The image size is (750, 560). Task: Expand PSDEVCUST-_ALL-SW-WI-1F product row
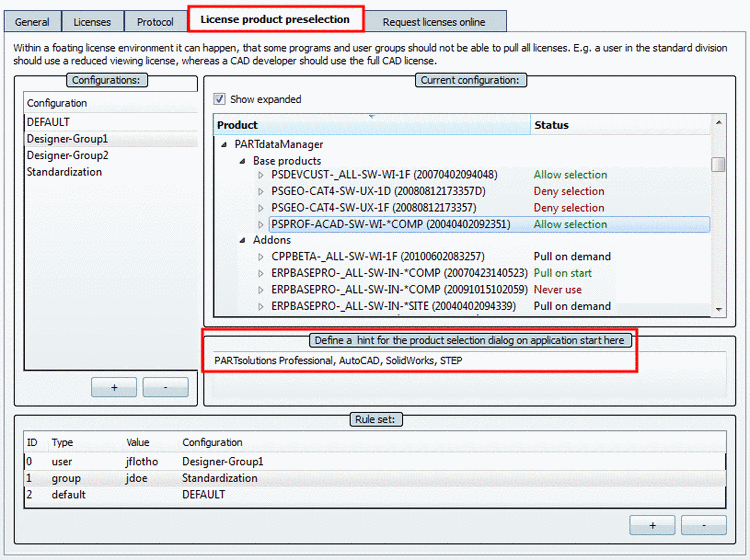(x=261, y=175)
